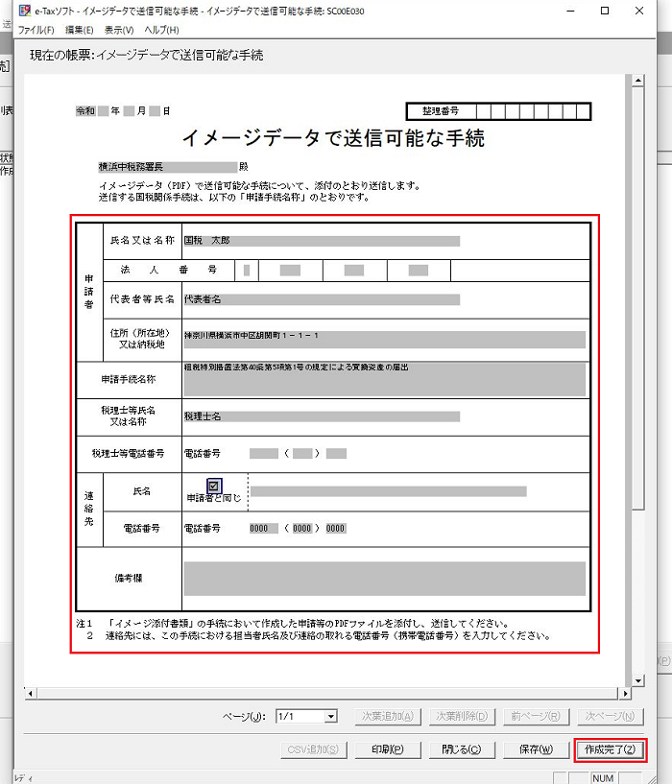Click the third 法人番号 box
This screenshot has height=784, width=672.
(354, 271)
